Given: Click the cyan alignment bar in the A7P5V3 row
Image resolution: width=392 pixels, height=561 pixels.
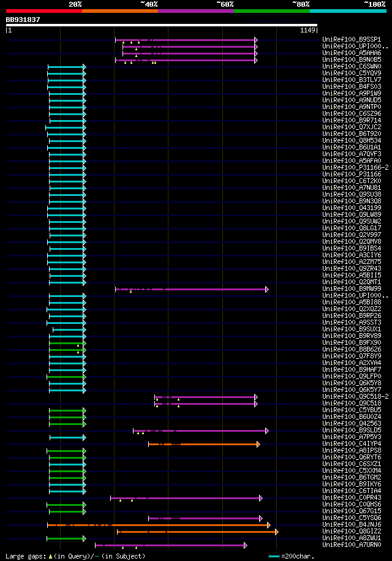Looking at the screenshot, I should coord(68,437).
